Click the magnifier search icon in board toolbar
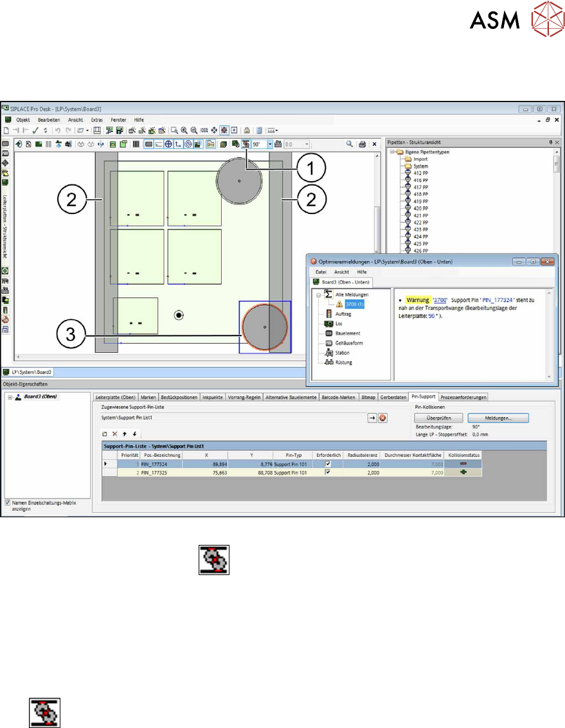This screenshot has width=565, height=728. (350, 145)
